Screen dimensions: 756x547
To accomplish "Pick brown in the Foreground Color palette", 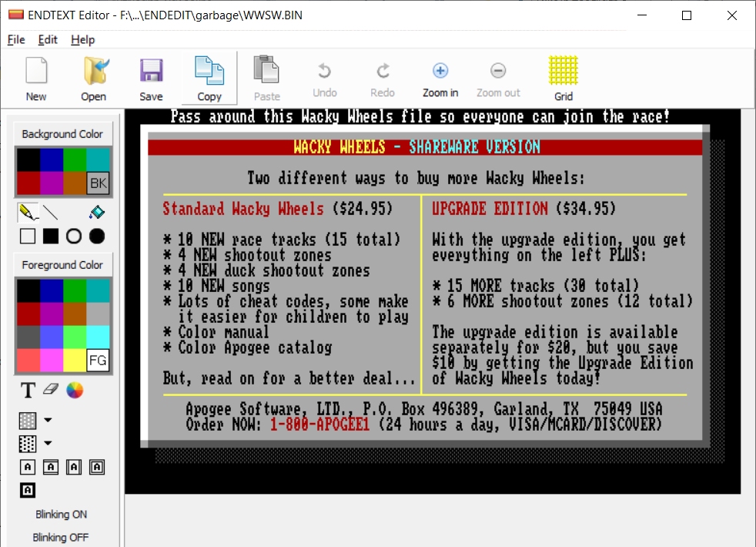I will click(75, 314).
